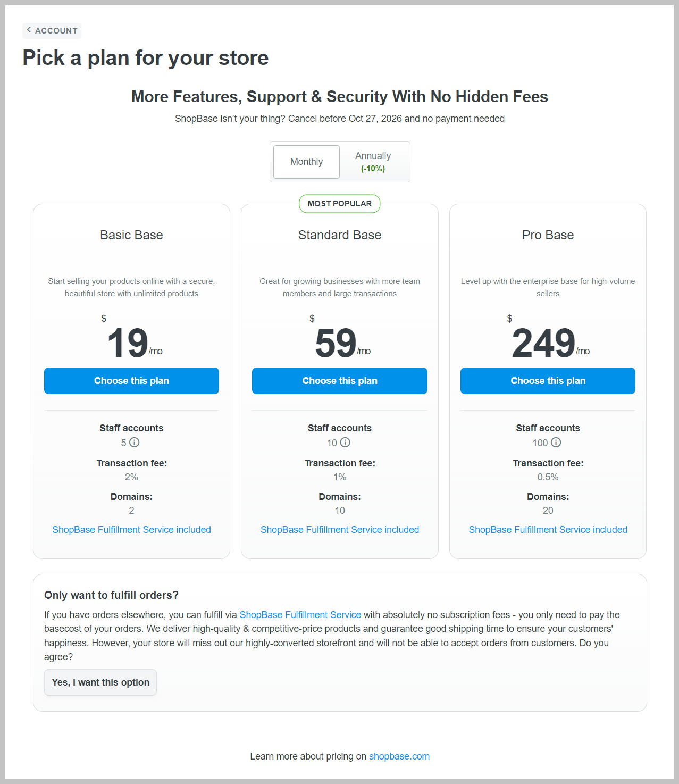Open ShopBase Fulfillment Service link in paragraph
The height and width of the screenshot is (784, 679).
pyautogui.click(x=300, y=615)
